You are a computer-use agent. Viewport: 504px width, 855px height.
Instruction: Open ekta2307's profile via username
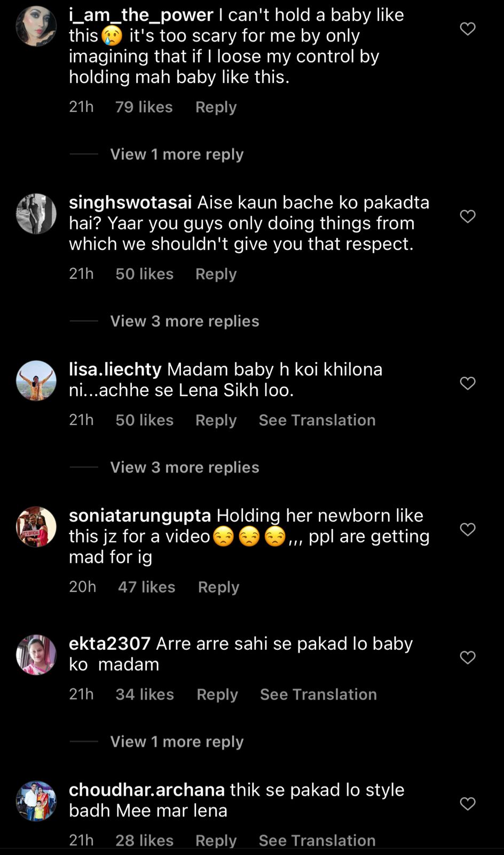pos(109,643)
